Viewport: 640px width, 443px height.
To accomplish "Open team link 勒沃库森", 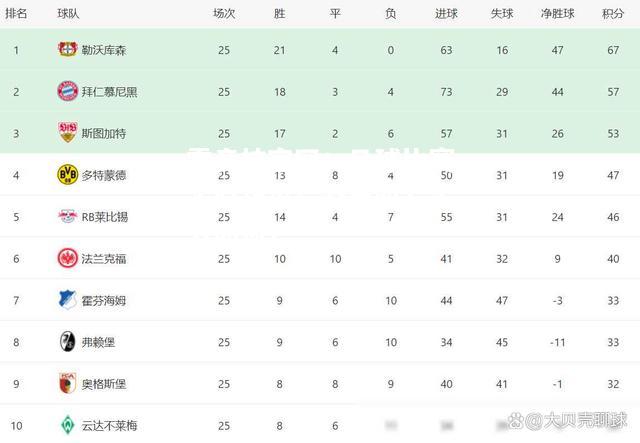I will click(x=104, y=50).
